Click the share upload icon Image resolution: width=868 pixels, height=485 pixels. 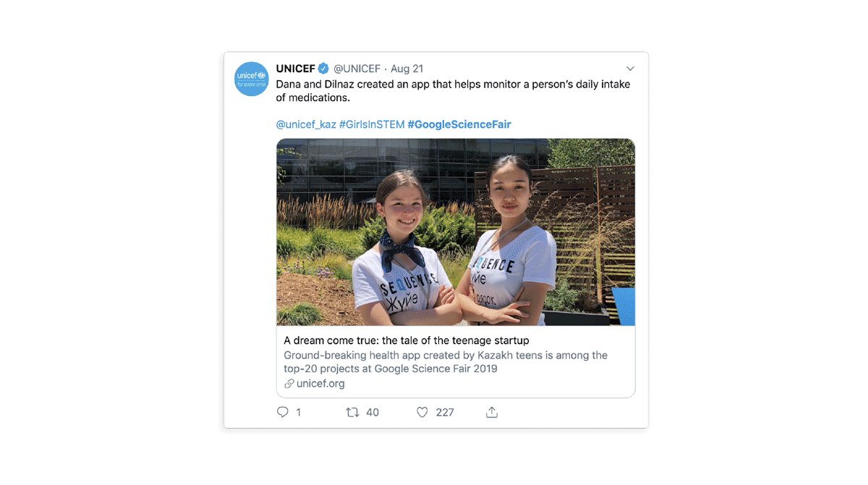[492, 412]
